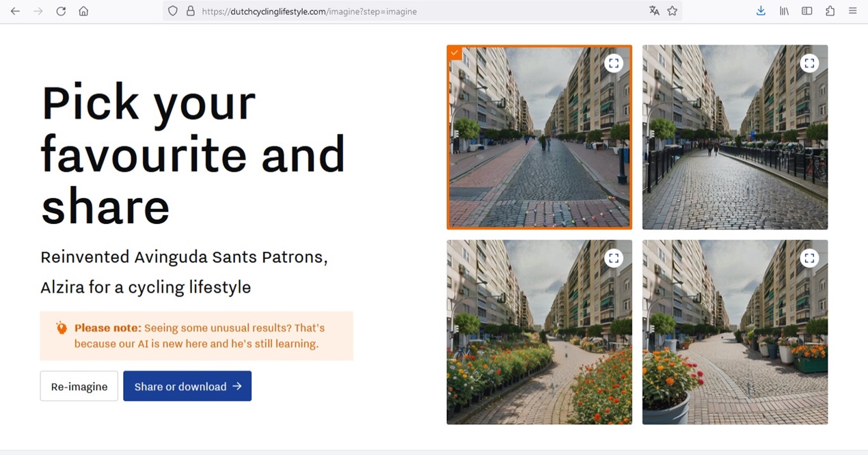Uncheck the selected top-left image checkmark
The image size is (868, 455).
(455, 53)
